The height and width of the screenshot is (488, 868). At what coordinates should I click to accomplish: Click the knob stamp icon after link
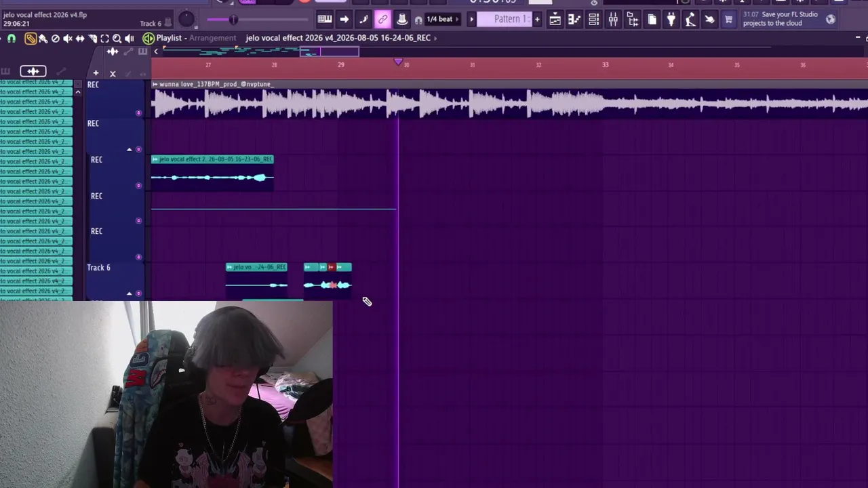tap(401, 19)
